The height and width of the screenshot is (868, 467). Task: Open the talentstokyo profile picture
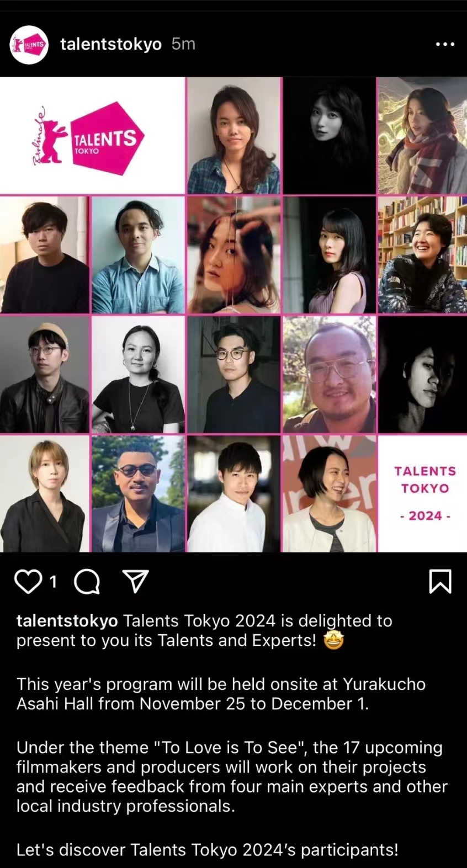click(29, 44)
